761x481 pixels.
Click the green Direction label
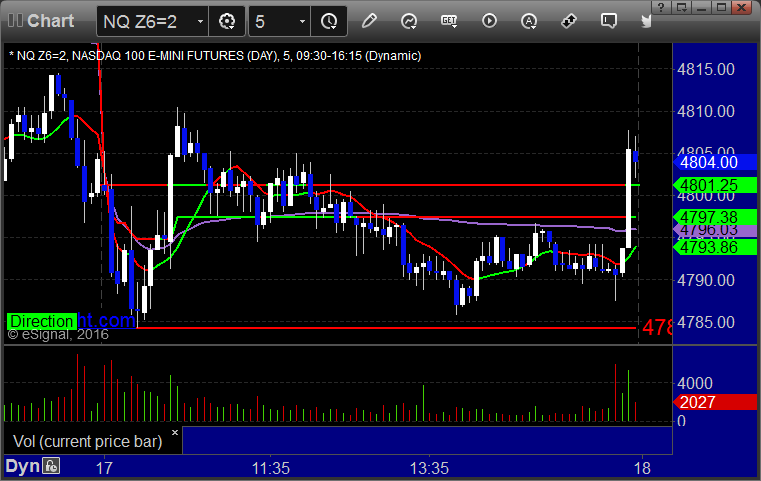[x=42, y=321]
